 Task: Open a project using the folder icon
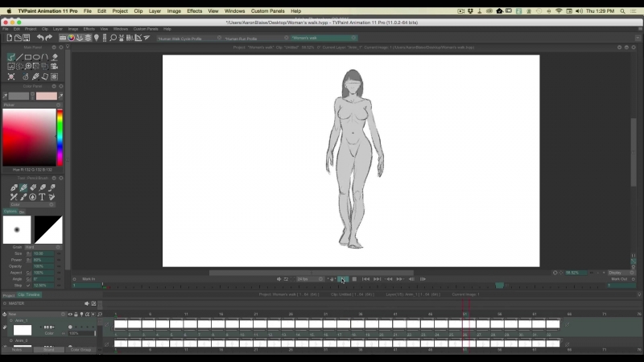pyautogui.click(x=18, y=38)
